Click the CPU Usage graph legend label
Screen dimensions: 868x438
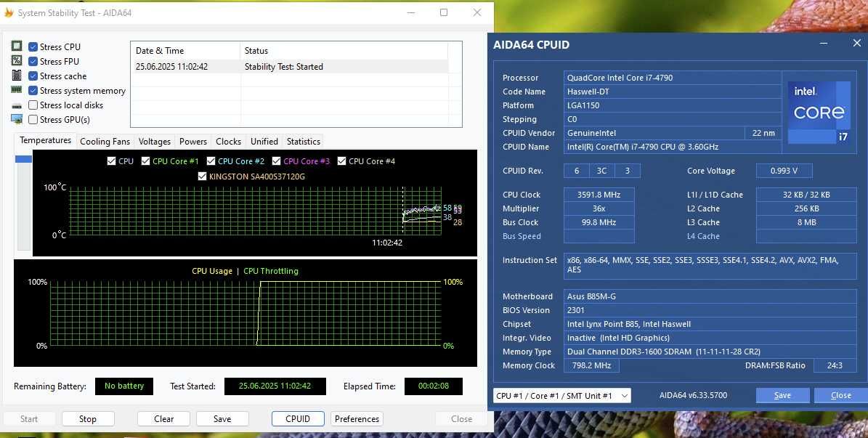pos(212,271)
